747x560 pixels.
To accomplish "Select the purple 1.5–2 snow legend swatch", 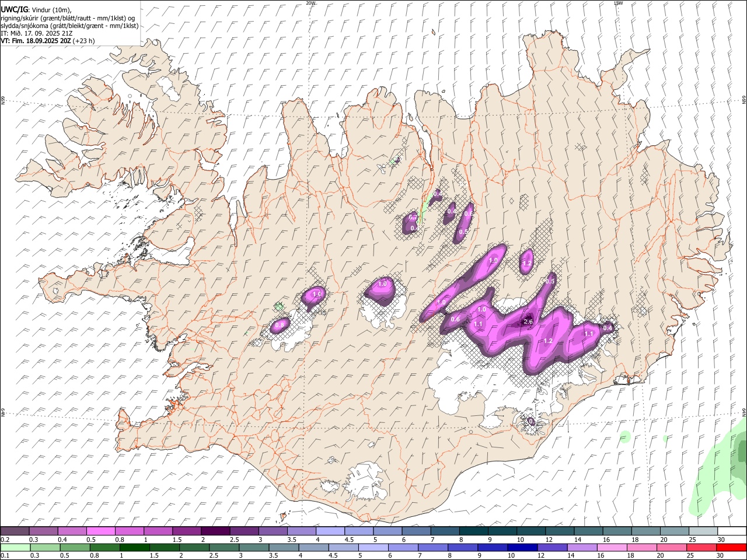I will pyautogui.click(x=186, y=531).
